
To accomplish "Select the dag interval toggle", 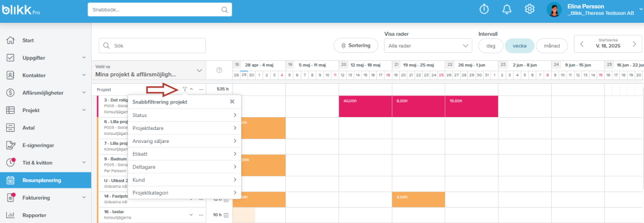I will click(x=491, y=46).
